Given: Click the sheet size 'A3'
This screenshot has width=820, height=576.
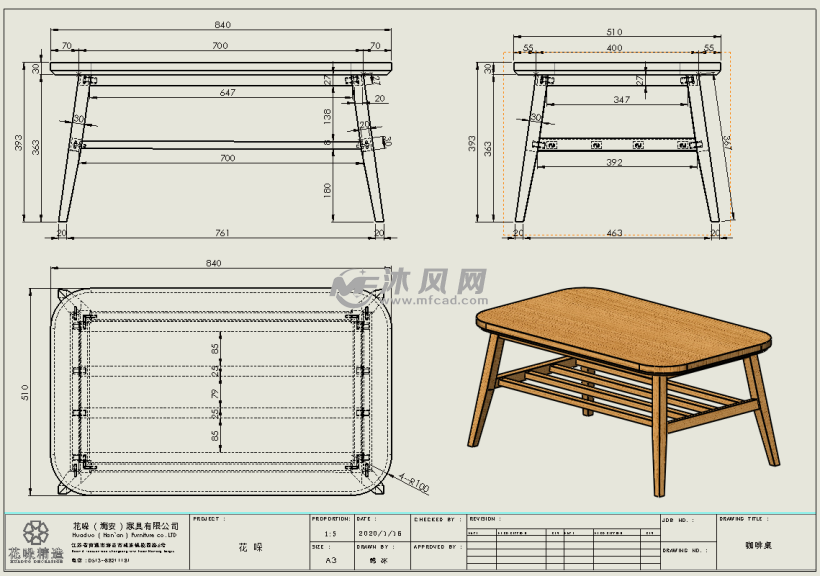Looking at the screenshot, I should pyautogui.click(x=331, y=560).
